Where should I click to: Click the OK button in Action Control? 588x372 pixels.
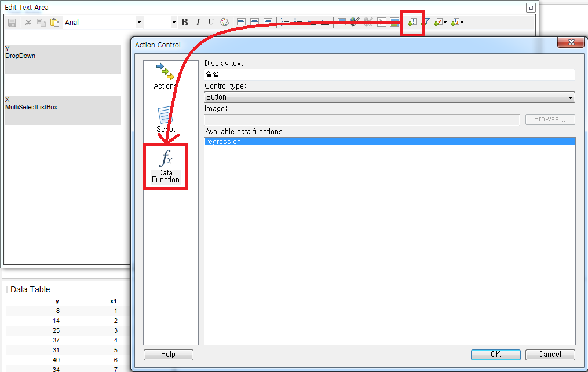click(x=495, y=354)
